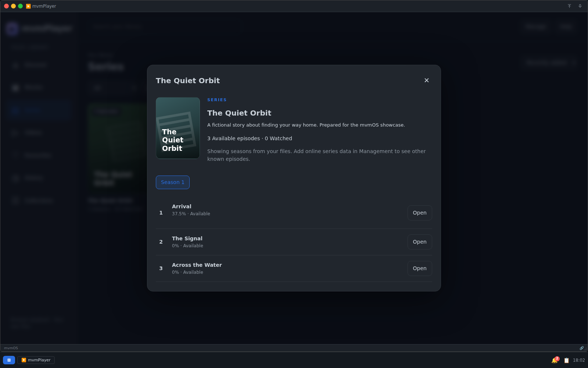The width and height of the screenshot is (588, 368).
Task: Click the arrow-to-top icon in the title bar
Action: (569, 6)
